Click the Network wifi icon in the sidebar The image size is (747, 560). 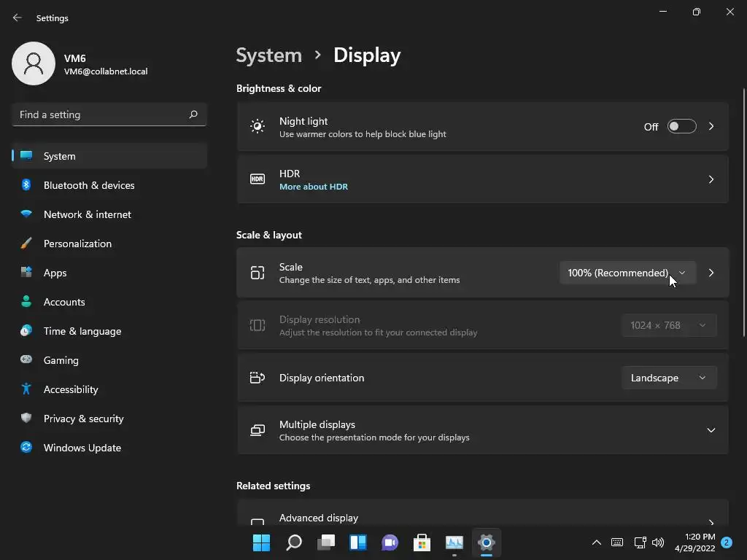point(26,214)
